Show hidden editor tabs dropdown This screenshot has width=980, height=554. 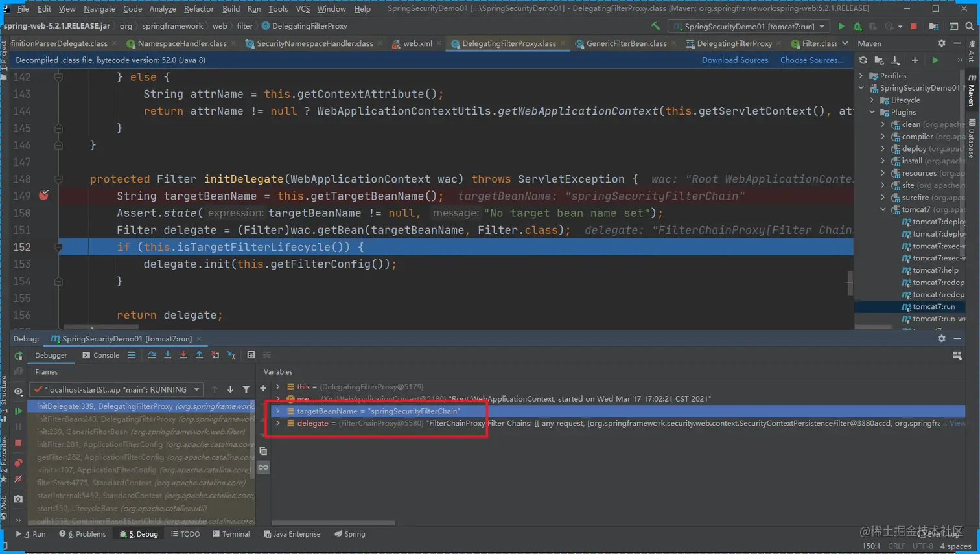[x=845, y=43]
